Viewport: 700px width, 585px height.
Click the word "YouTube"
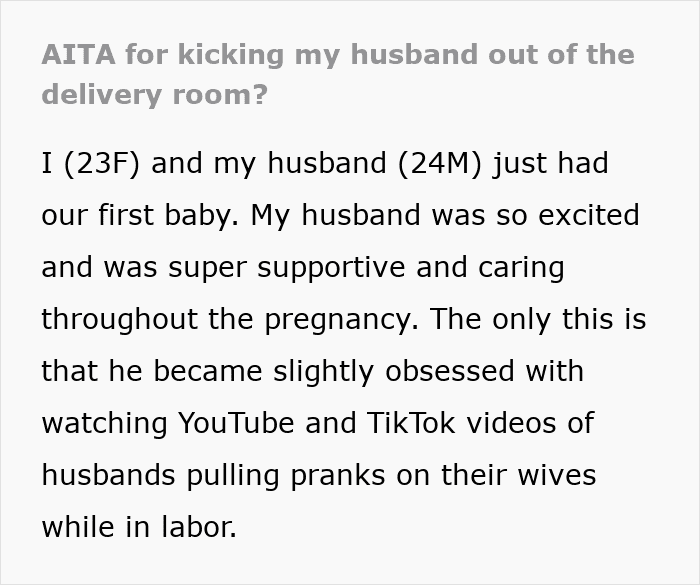[237, 423]
